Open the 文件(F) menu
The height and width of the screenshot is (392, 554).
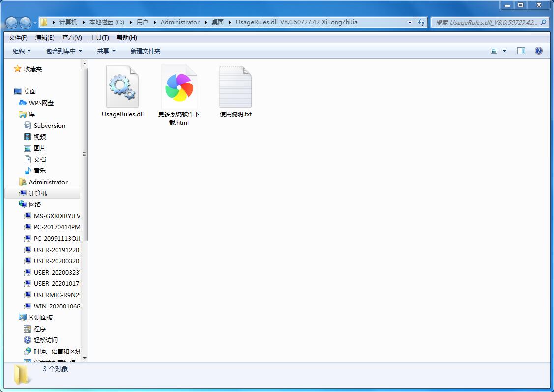18,37
